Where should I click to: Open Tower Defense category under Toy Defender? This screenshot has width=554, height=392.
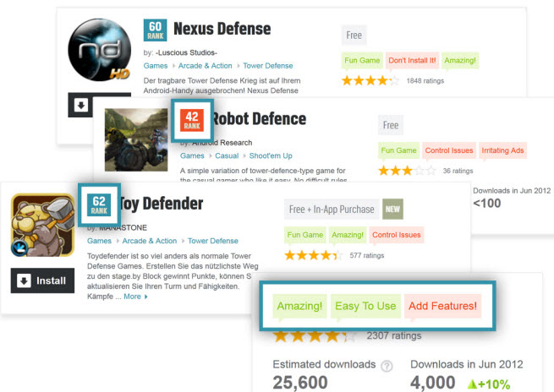213,241
